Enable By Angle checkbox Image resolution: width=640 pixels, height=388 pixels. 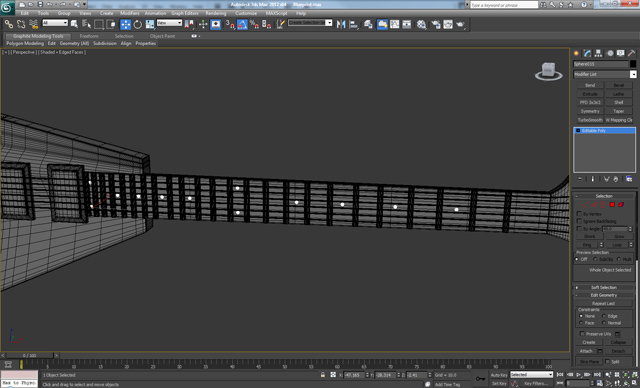579,229
